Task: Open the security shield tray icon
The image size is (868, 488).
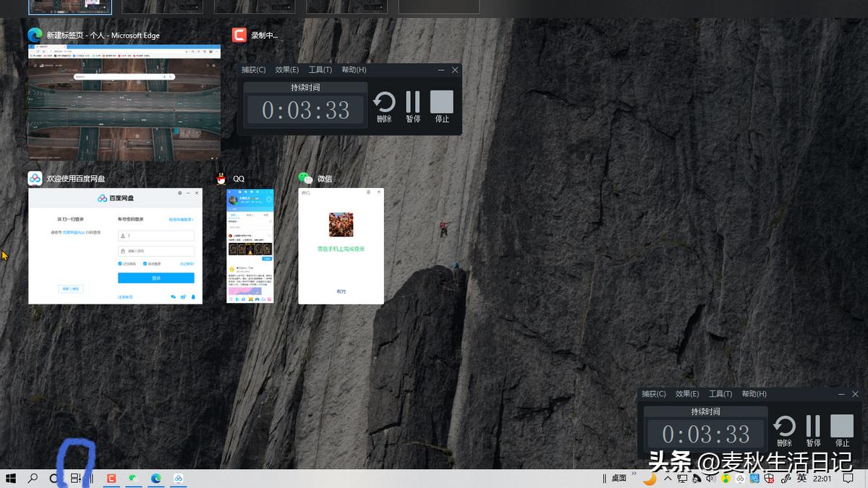Action: click(x=769, y=479)
